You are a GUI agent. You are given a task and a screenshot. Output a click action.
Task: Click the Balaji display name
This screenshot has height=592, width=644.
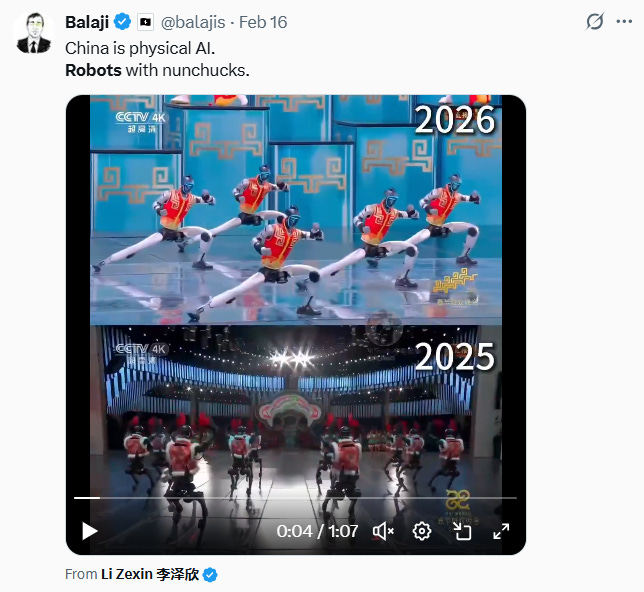click(87, 22)
